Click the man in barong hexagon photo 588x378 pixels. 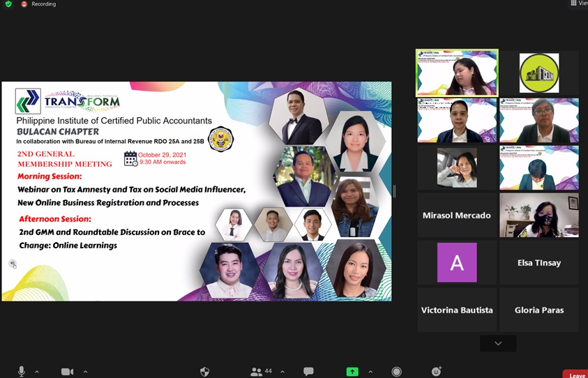point(229,271)
